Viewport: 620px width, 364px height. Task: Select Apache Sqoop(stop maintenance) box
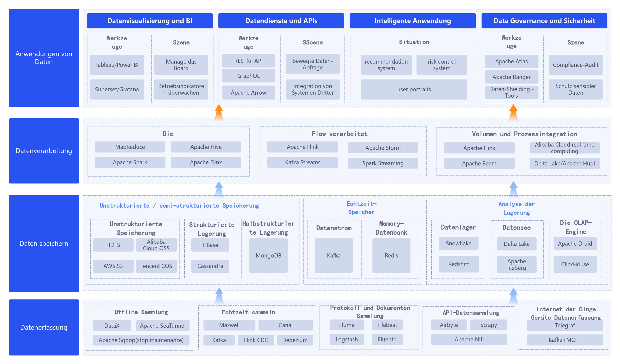point(141,340)
